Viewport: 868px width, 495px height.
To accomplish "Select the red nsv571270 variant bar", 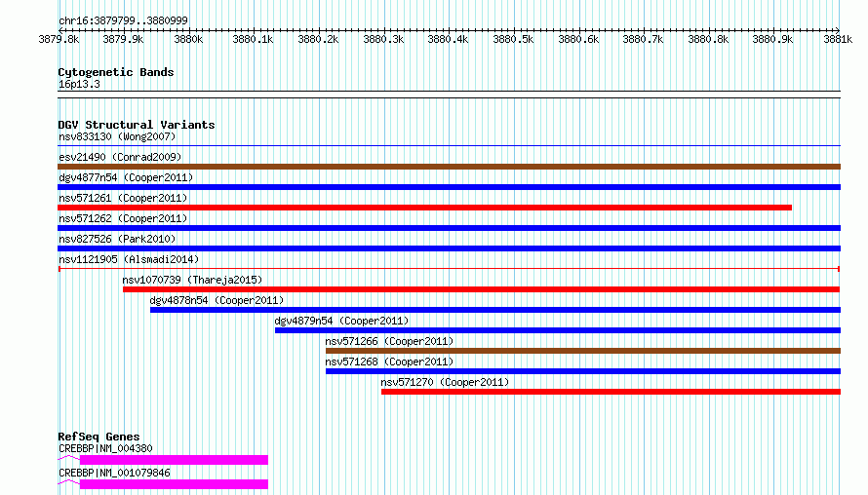I will (612, 392).
